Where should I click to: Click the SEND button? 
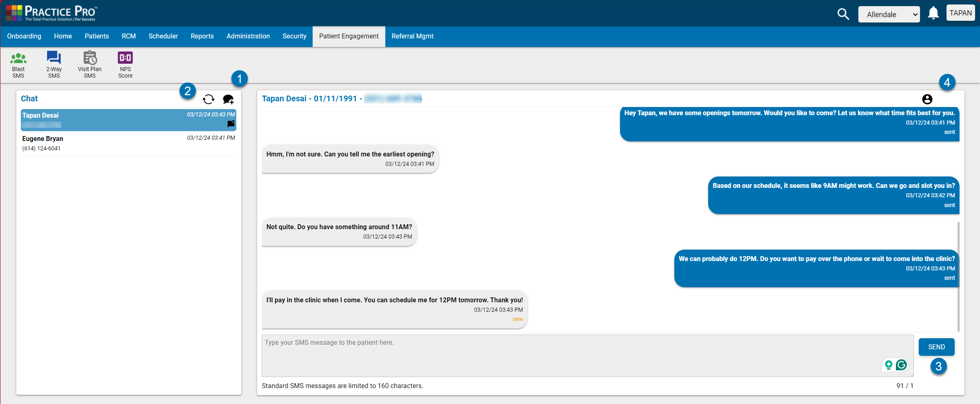click(936, 346)
